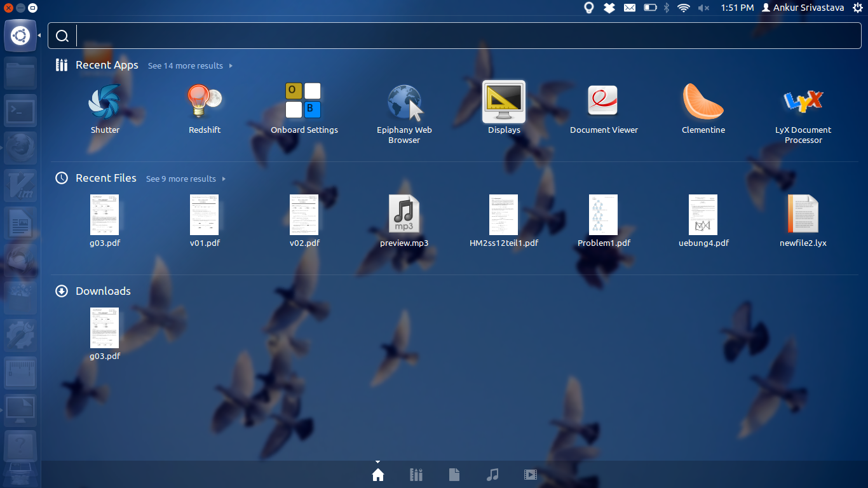Open Vim from the launcher
The width and height of the screenshot is (868, 488).
(20, 186)
